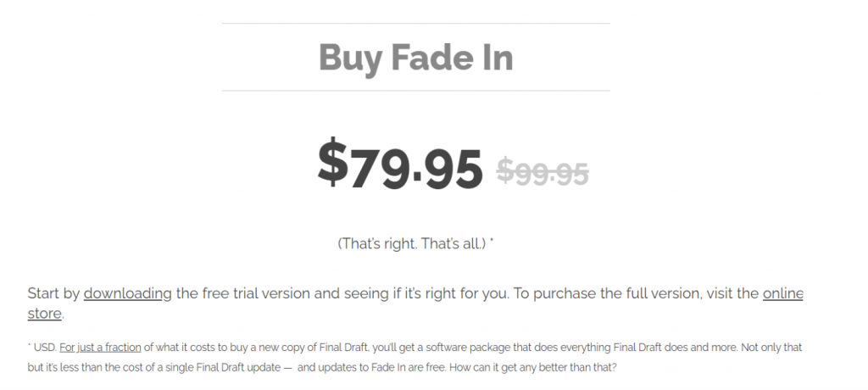Click the "Buy Fade In" heading

pos(415,58)
